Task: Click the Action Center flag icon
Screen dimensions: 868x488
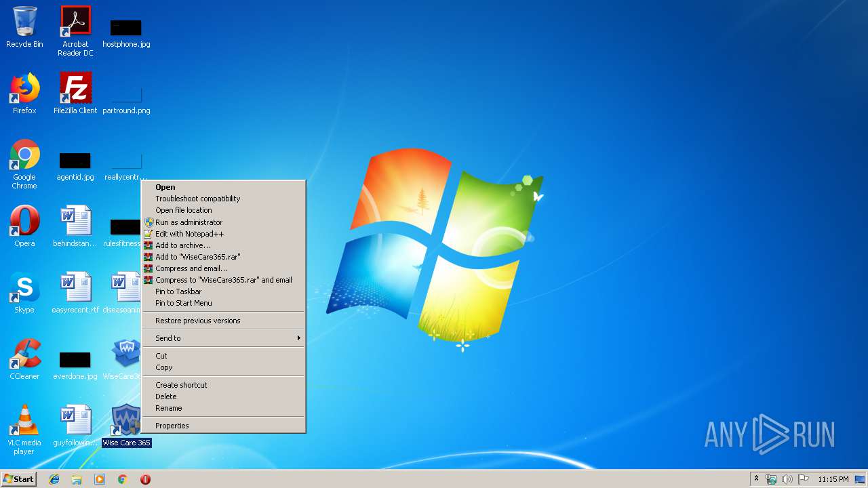Action: [x=803, y=479]
